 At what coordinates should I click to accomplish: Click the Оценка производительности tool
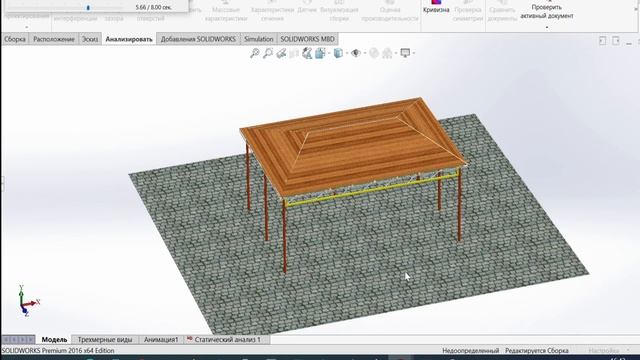390,11
